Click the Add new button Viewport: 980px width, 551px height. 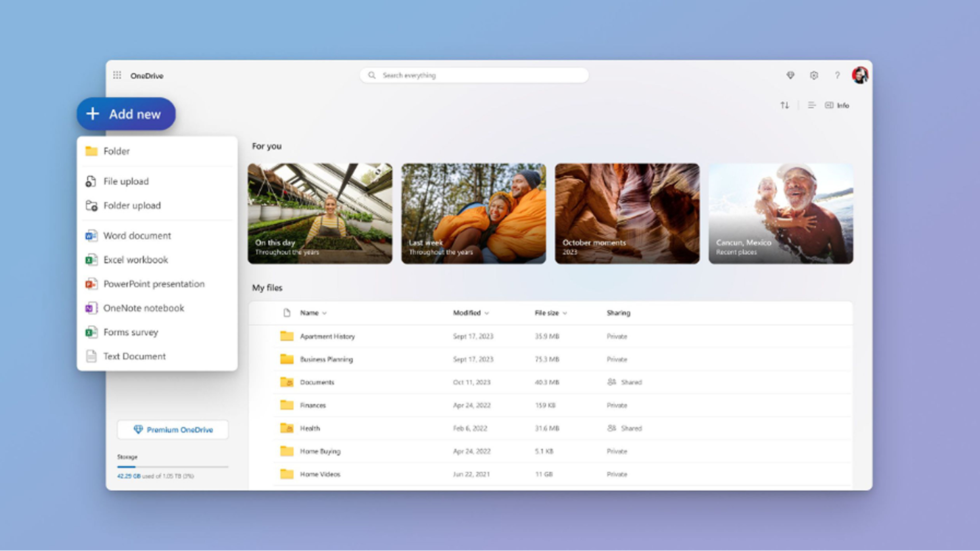(126, 114)
